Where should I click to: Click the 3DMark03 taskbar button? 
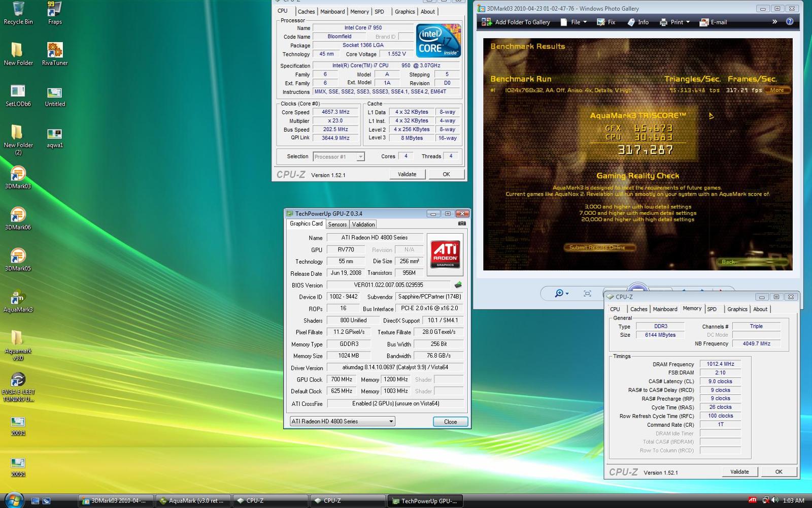[116, 501]
